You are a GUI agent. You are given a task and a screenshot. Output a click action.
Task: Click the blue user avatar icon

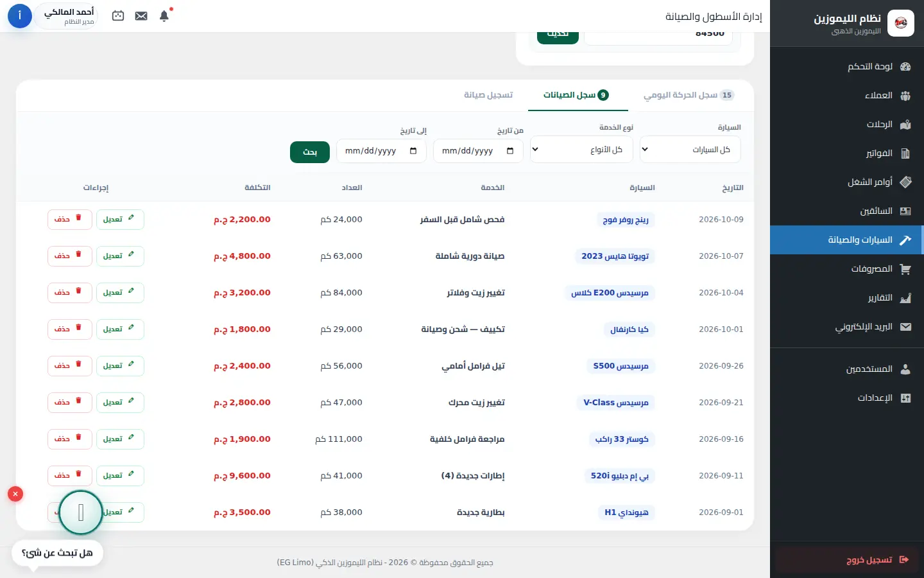(20, 16)
